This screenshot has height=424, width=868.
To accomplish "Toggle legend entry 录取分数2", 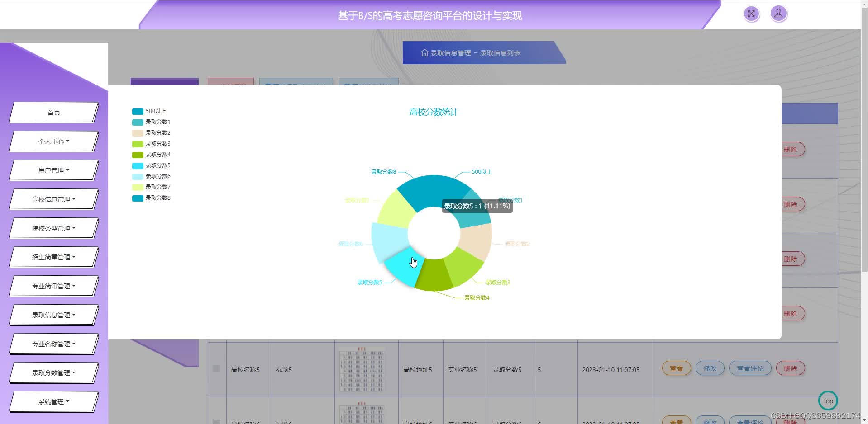I will coord(151,133).
